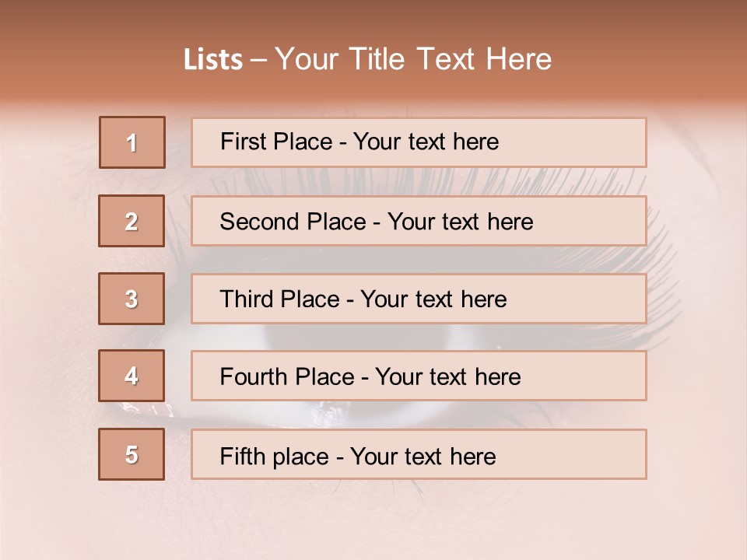Select the number 2 box
Screen dimensions: 747x560
[132, 221]
